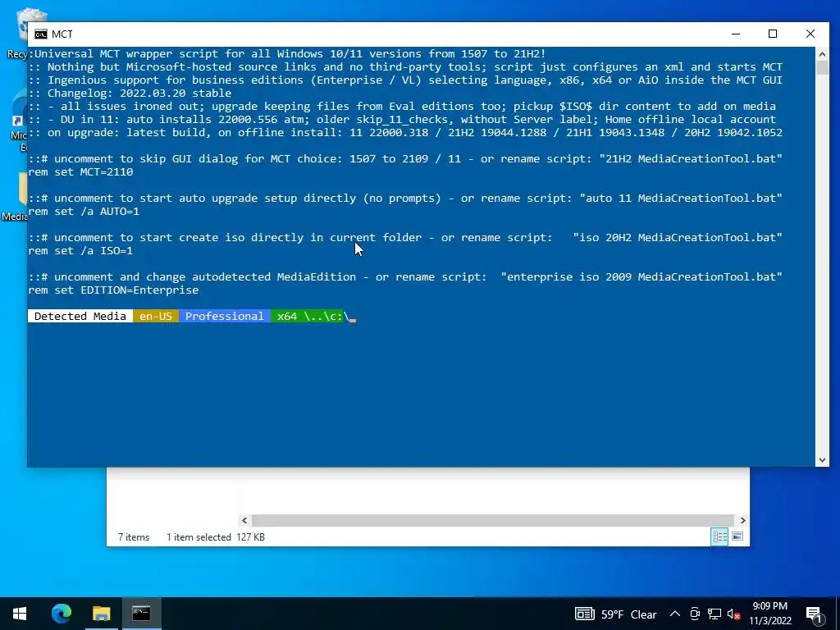
Task: Click the MCT window's console icon
Action: coord(41,34)
